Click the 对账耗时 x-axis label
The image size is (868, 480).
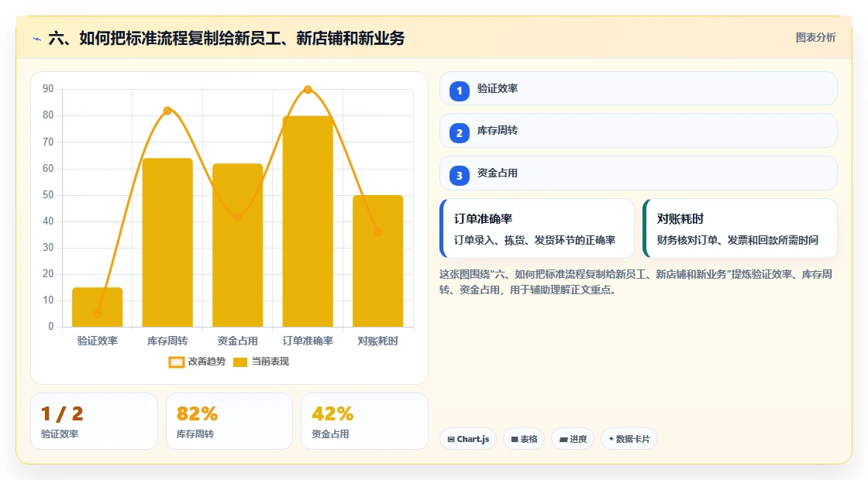pyautogui.click(x=378, y=341)
